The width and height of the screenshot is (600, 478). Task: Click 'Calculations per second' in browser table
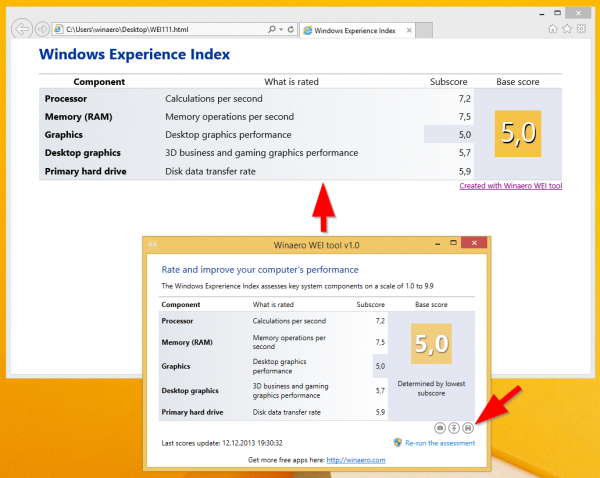tap(214, 98)
